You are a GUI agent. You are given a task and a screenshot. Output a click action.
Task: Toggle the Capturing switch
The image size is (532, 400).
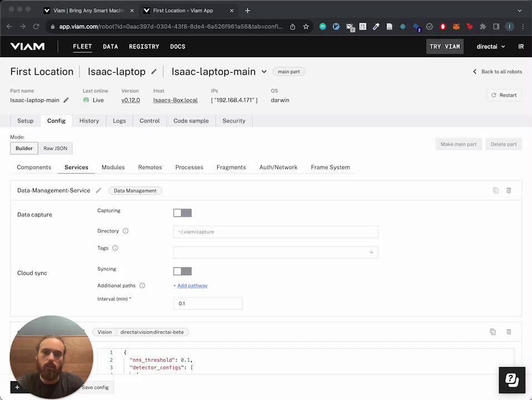coord(182,213)
